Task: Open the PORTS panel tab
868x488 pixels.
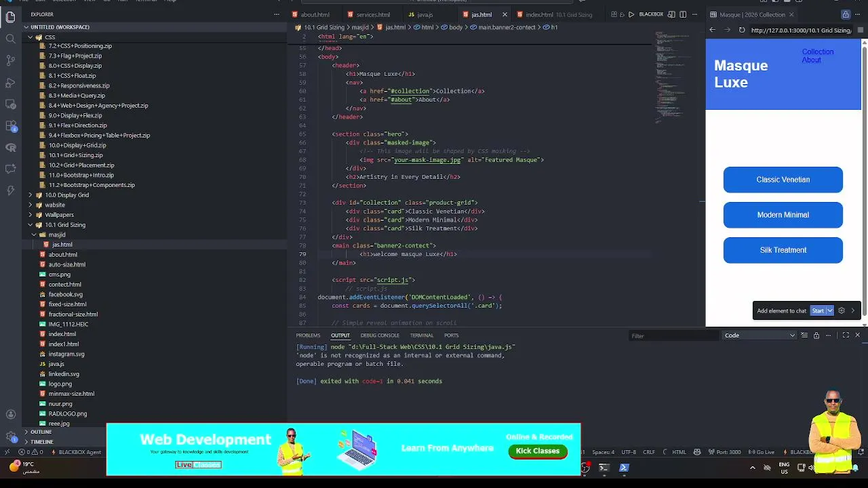Action: click(451, 335)
